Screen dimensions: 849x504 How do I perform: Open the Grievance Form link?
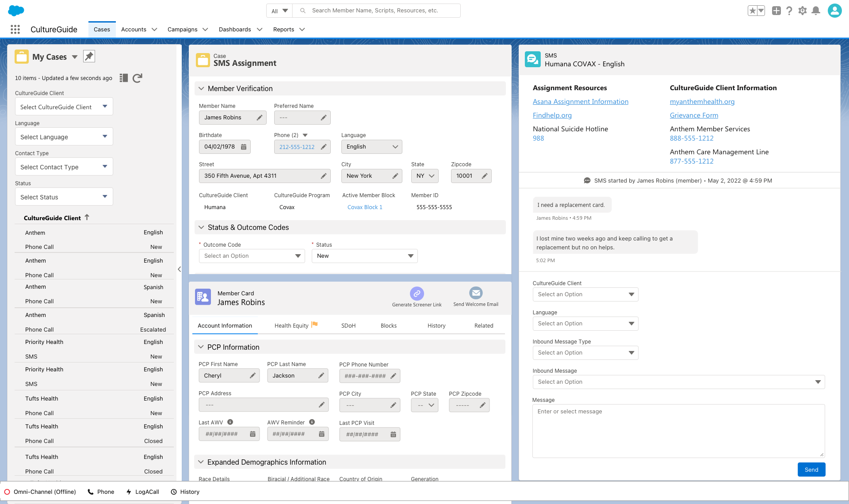[694, 115]
